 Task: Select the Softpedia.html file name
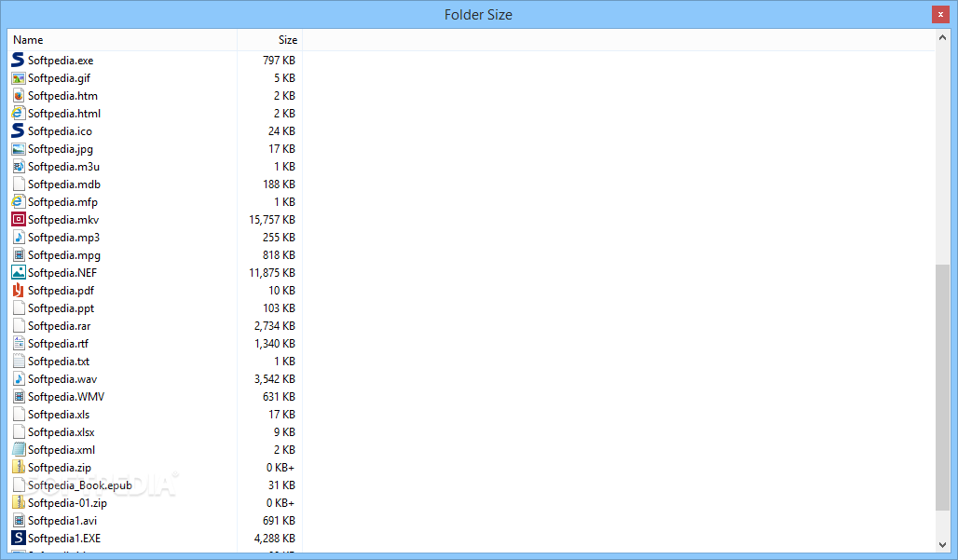tap(64, 114)
